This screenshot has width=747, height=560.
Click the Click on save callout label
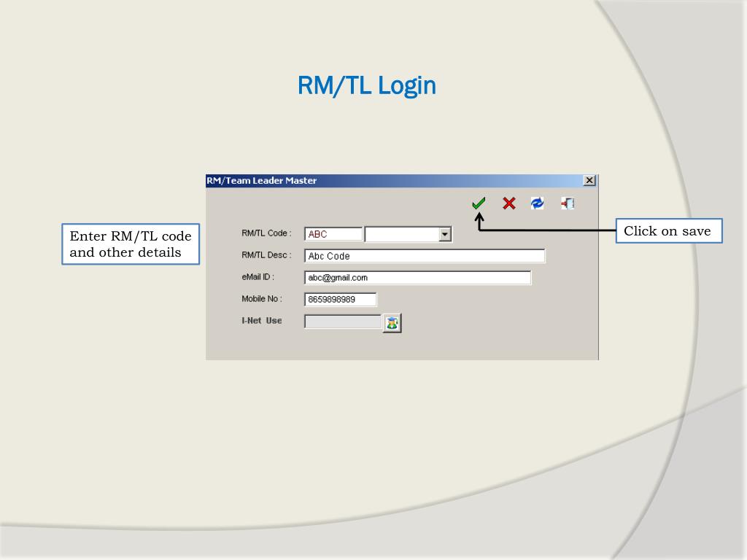667,230
